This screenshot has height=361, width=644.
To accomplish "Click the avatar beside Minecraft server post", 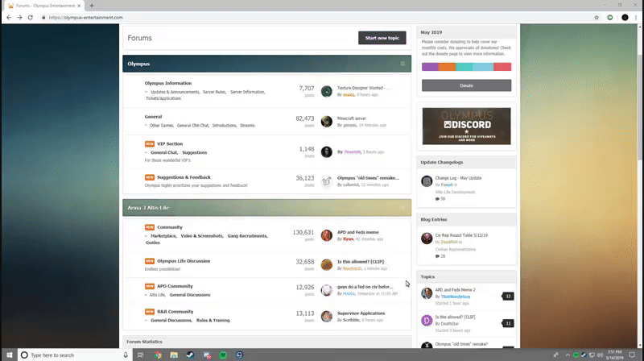I will [x=327, y=122].
